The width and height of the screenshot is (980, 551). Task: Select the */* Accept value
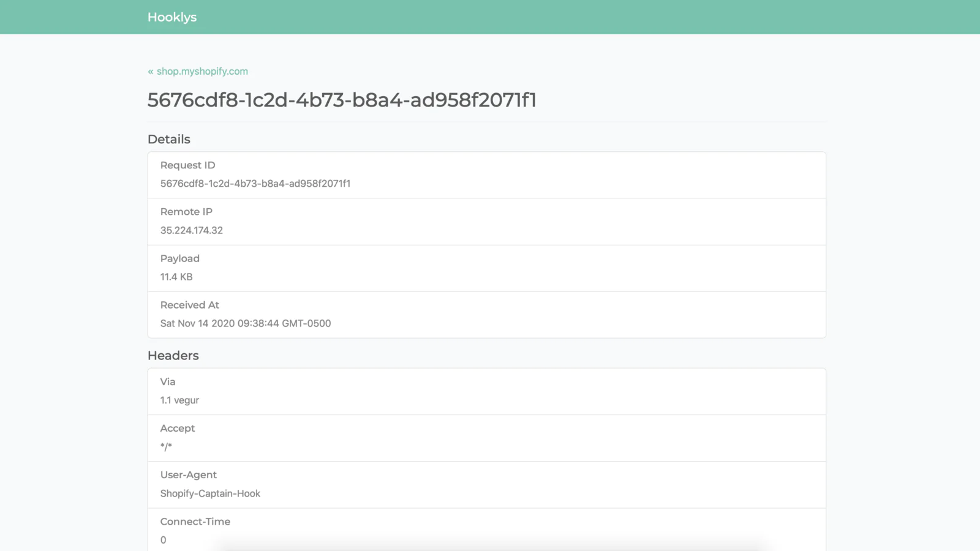(166, 447)
